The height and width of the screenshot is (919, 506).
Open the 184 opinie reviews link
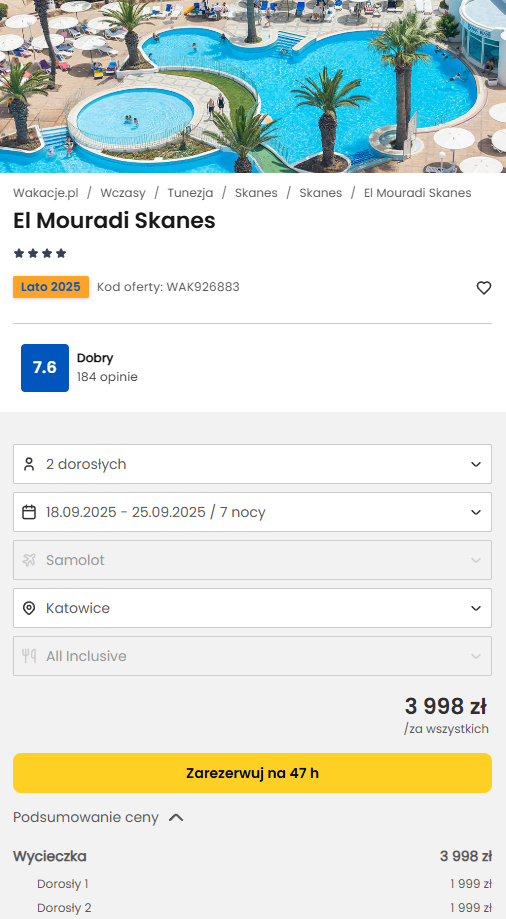click(x=107, y=377)
